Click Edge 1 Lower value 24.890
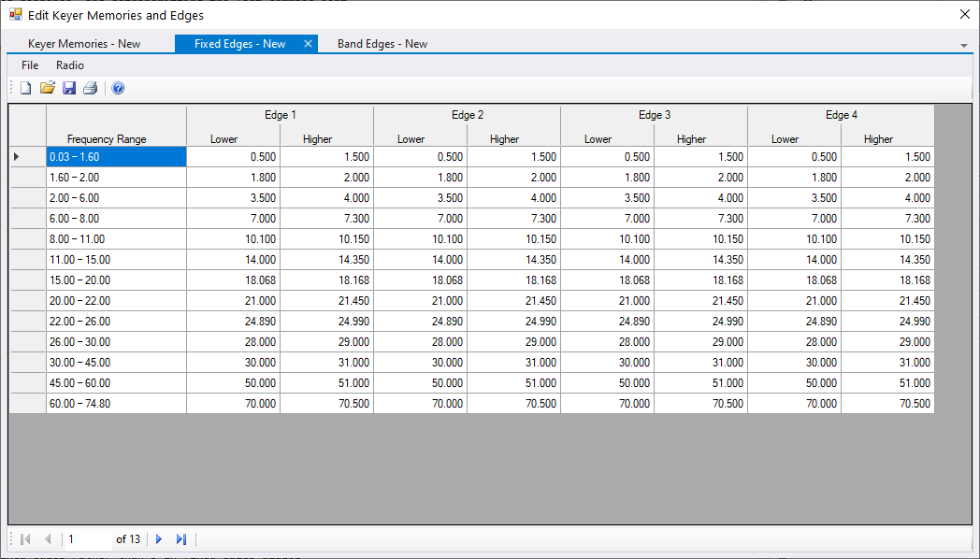 [233, 322]
